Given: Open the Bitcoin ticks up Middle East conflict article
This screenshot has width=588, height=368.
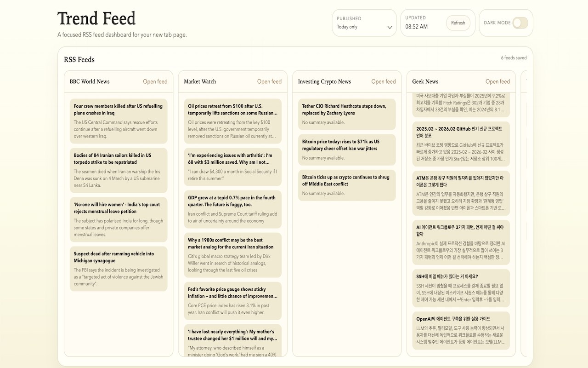Looking at the screenshot, I should click(347, 185).
